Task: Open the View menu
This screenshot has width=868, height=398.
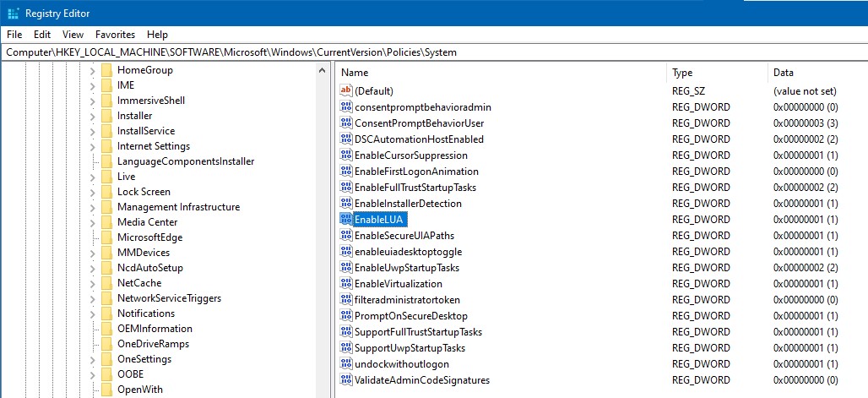Action: coord(73,35)
